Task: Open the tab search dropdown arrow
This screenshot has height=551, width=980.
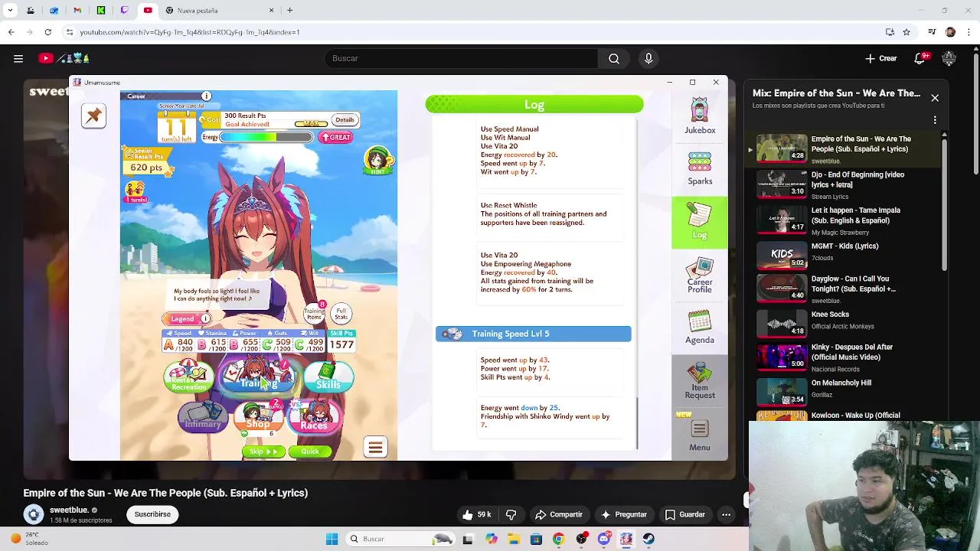Action: [x=9, y=11]
